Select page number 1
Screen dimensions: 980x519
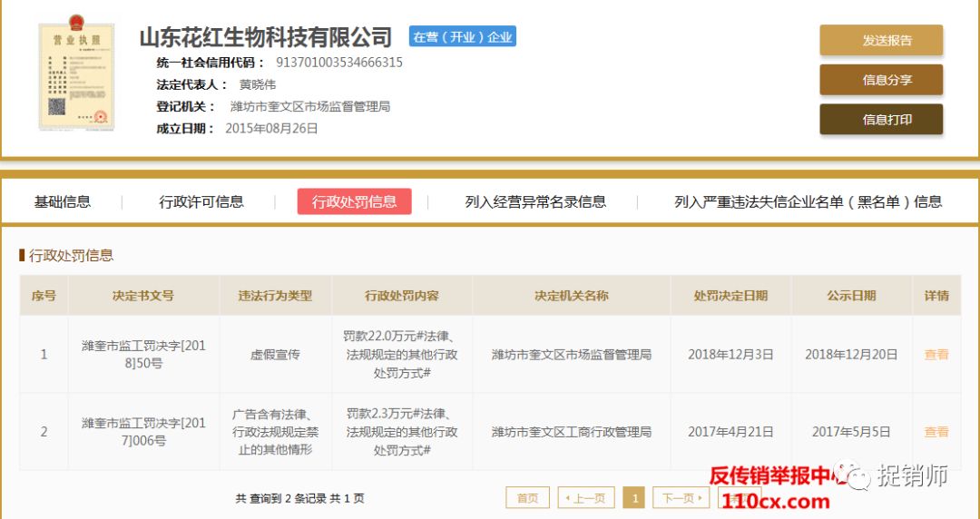point(635,498)
